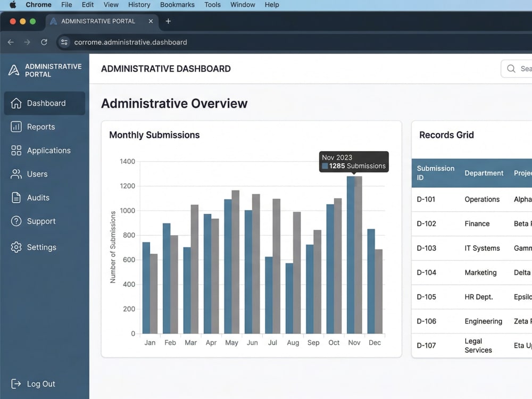
Task: Click the Applications grid icon
Action: 16,151
